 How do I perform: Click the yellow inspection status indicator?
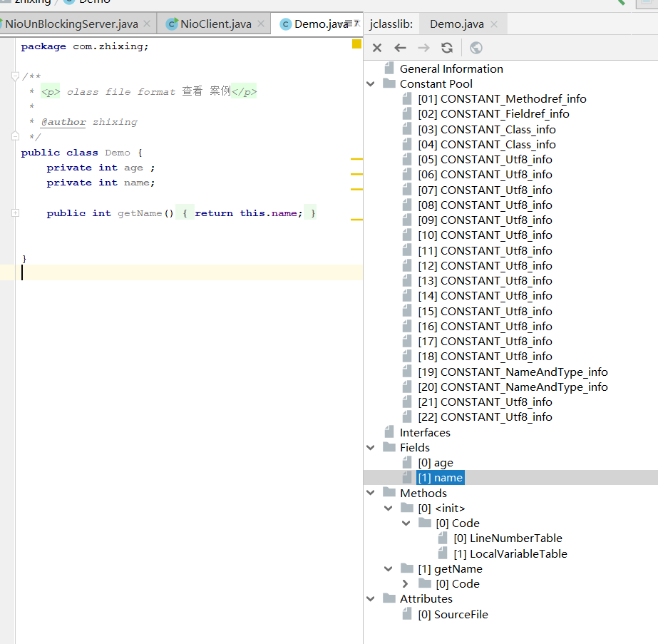point(356,44)
